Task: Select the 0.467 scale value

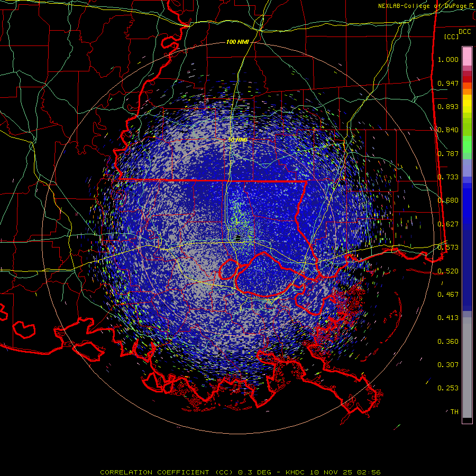Action: [x=448, y=295]
